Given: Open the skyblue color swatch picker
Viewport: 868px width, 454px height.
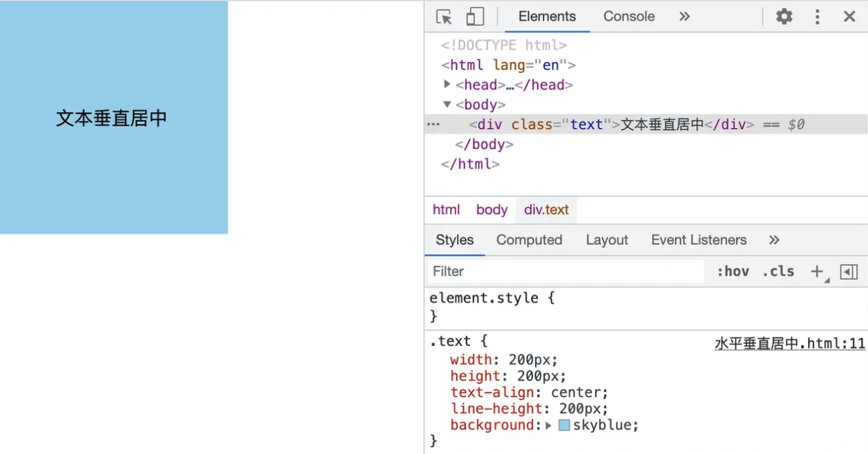Looking at the screenshot, I should (565, 426).
